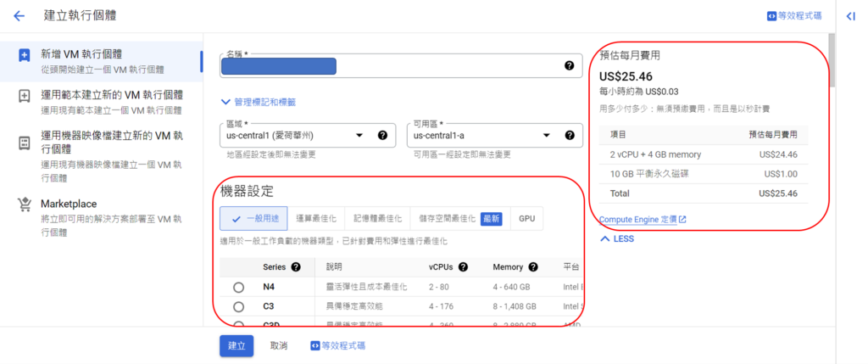Screen dimensions: 868x364
Task: Open the Marketplace cart icon entry
Action: [25, 204]
